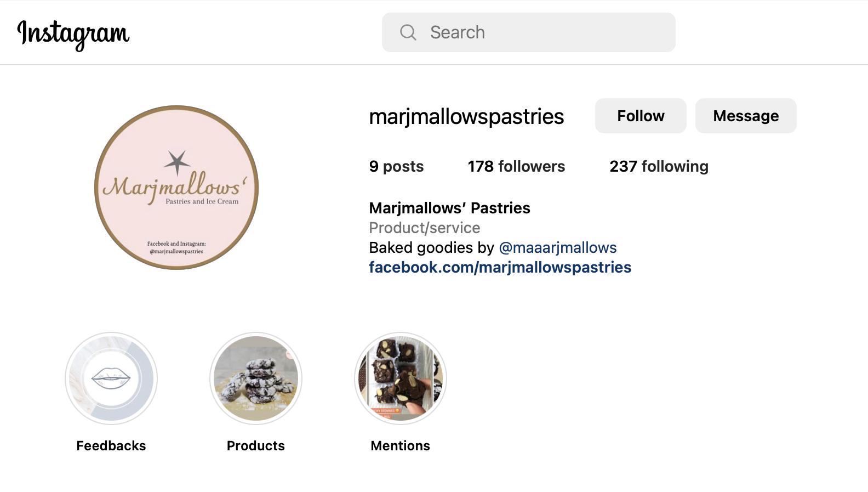Image resolution: width=868 pixels, height=492 pixels.
Task: Open the Mentions highlight brownies thumbnail
Action: coord(401,378)
